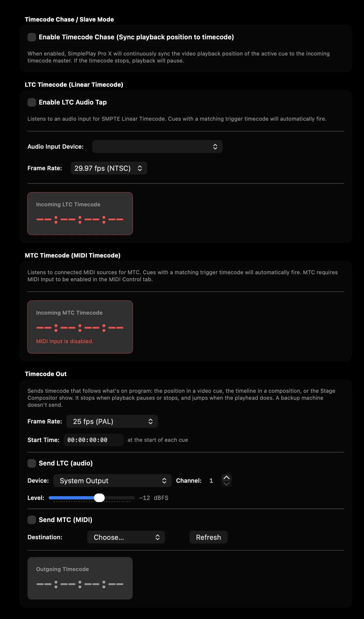The width and height of the screenshot is (364, 619).
Task: Decrease the Channel stepper value
Action: [226, 484]
